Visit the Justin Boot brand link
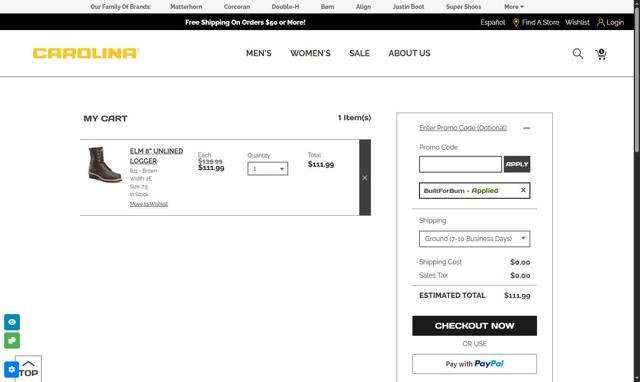Viewport: 640px width, 382px height. (x=408, y=7)
